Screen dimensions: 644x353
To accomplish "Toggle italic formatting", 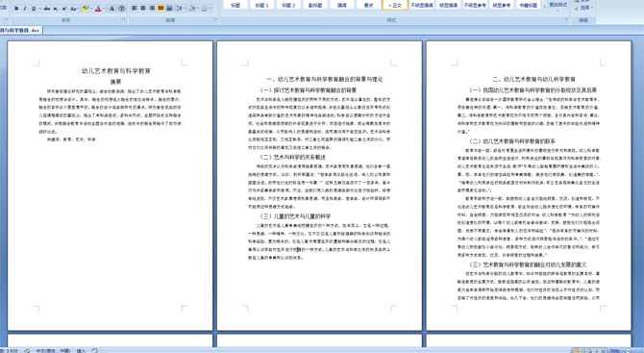I will pyautogui.click(x=25, y=9).
